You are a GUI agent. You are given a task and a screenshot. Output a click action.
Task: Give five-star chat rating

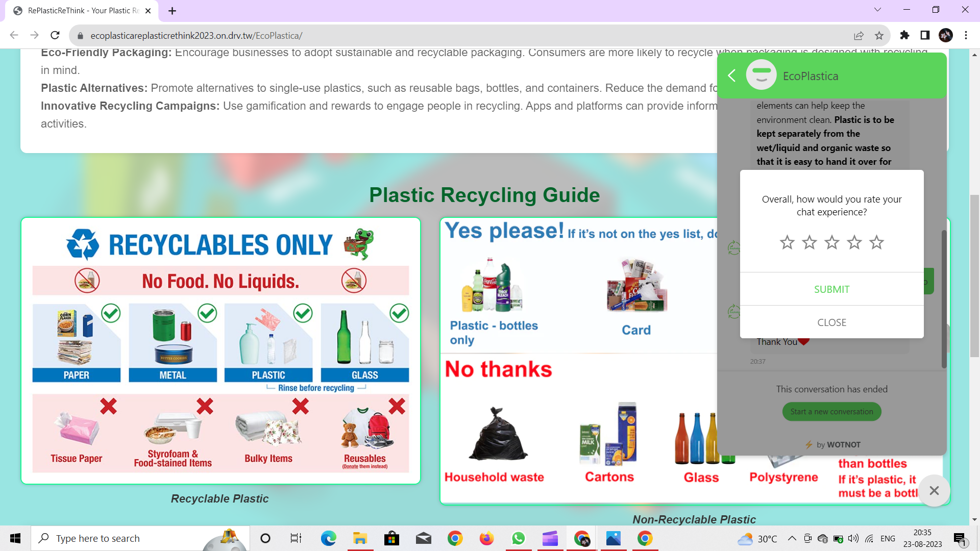[876, 242]
